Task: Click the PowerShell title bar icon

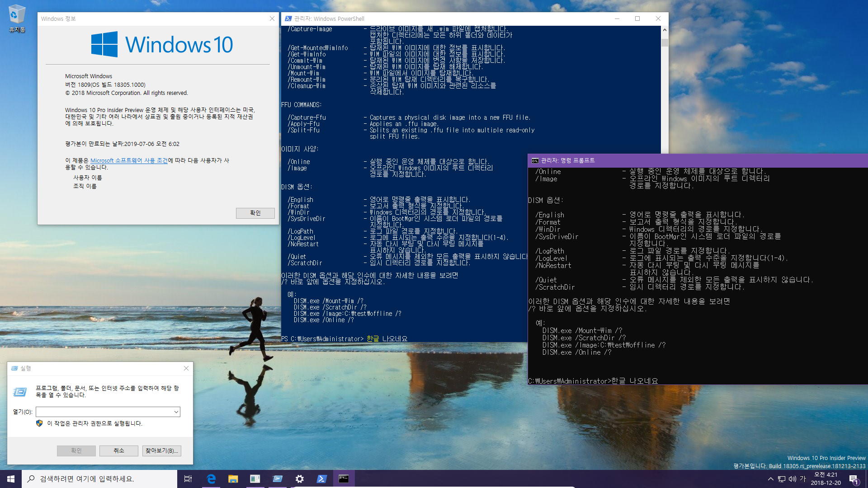Action: tap(288, 19)
